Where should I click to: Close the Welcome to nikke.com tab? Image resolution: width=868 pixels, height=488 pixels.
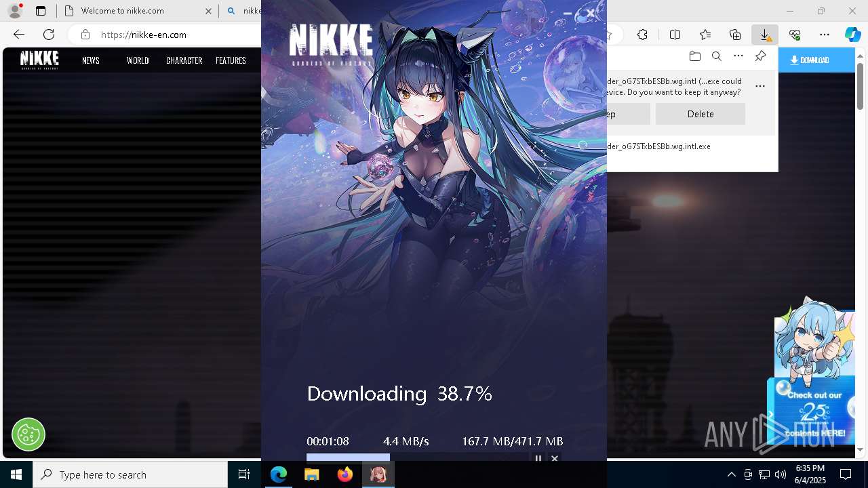(x=208, y=11)
